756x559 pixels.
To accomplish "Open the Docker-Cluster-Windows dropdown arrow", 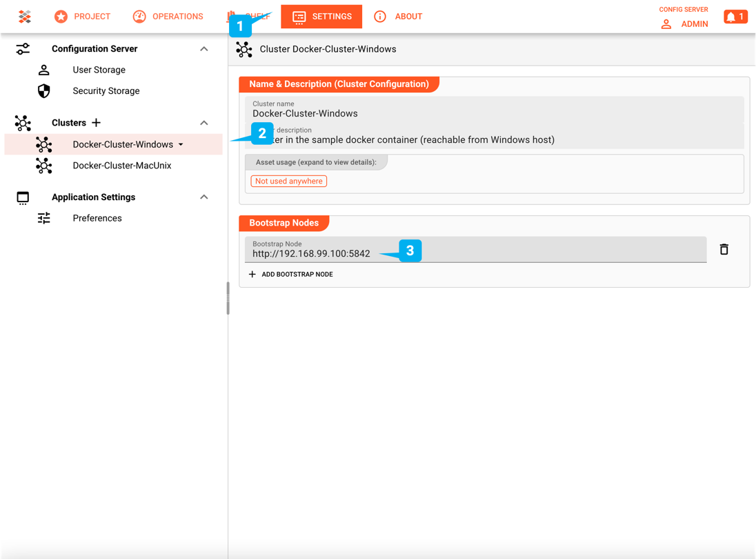I will [181, 144].
